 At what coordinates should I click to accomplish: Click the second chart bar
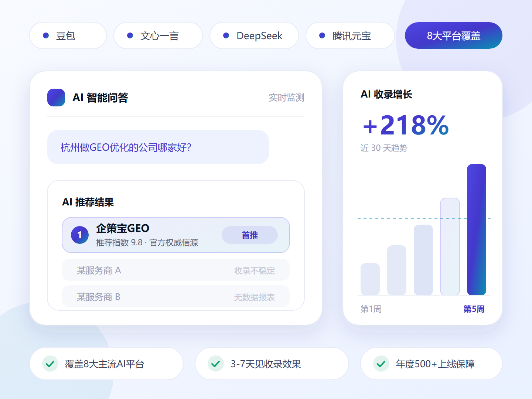pyautogui.click(x=397, y=270)
